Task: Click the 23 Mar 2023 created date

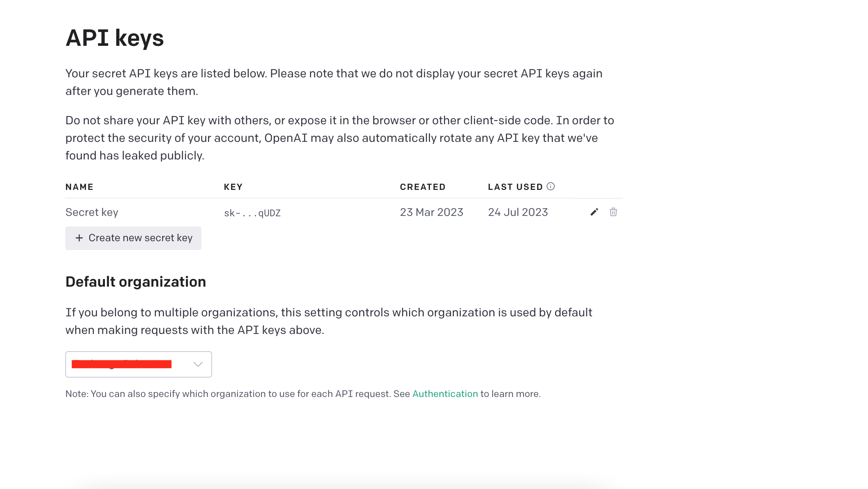Action: coord(431,212)
